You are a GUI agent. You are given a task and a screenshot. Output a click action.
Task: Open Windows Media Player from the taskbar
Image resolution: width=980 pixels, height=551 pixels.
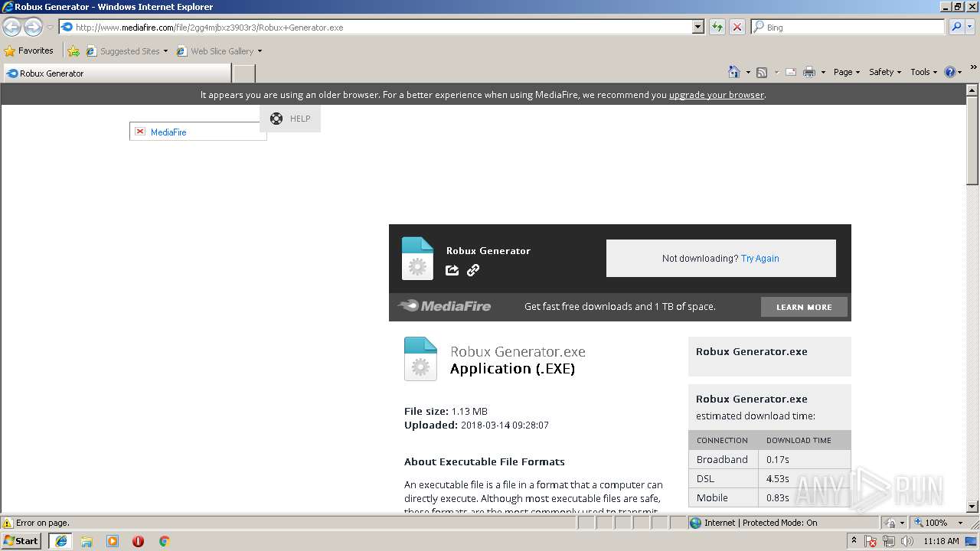click(x=113, y=541)
